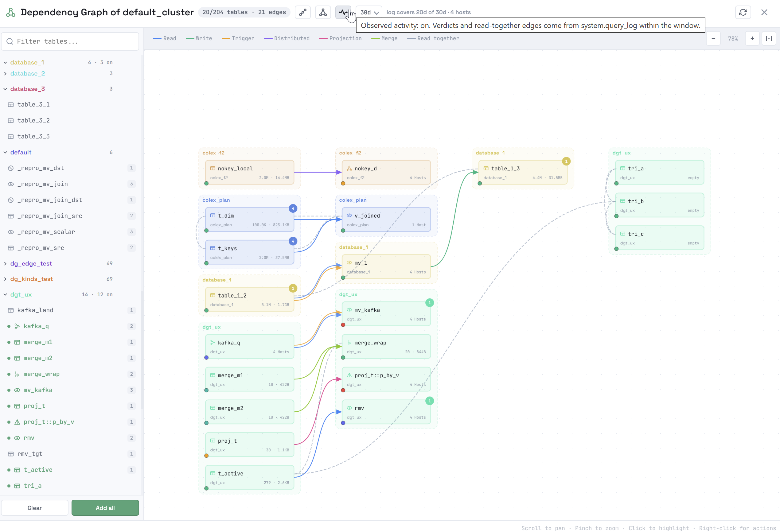This screenshot has height=532, width=780.
Task: Open the 30d time window dropdown
Action: coord(369,12)
